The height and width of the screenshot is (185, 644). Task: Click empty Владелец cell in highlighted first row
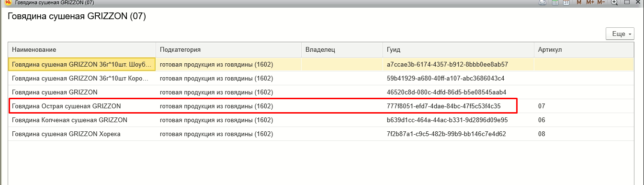coord(342,64)
